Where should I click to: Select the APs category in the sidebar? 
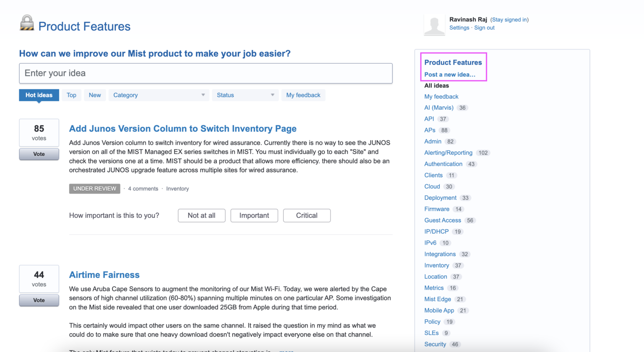click(429, 130)
